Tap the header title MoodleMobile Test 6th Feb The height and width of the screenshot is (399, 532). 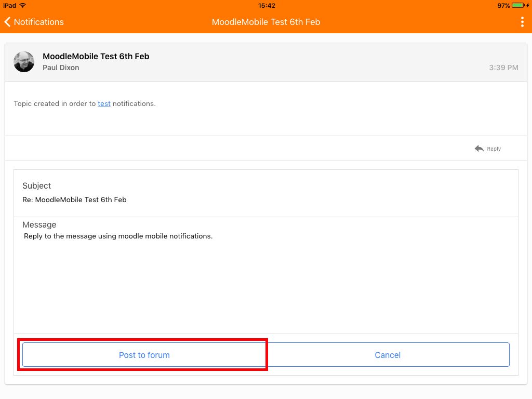pyautogui.click(x=266, y=22)
